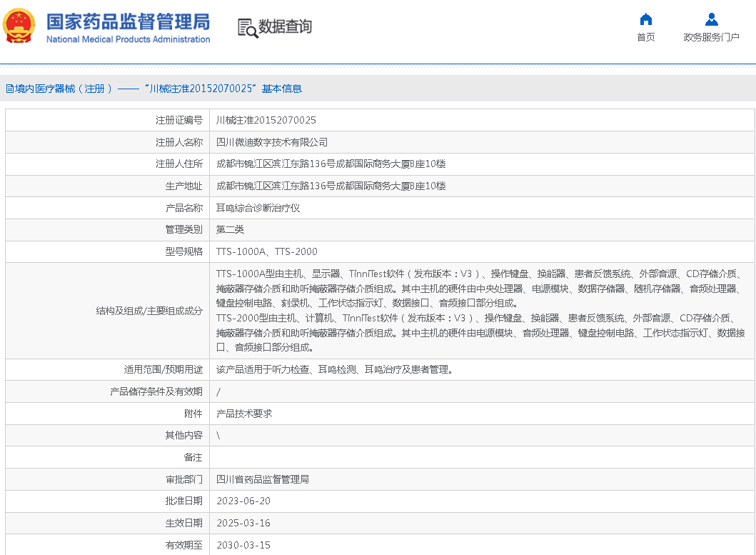Click the 数据查询 heading text
The height and width of the screenshot is (555, 756).
point(285,27)
